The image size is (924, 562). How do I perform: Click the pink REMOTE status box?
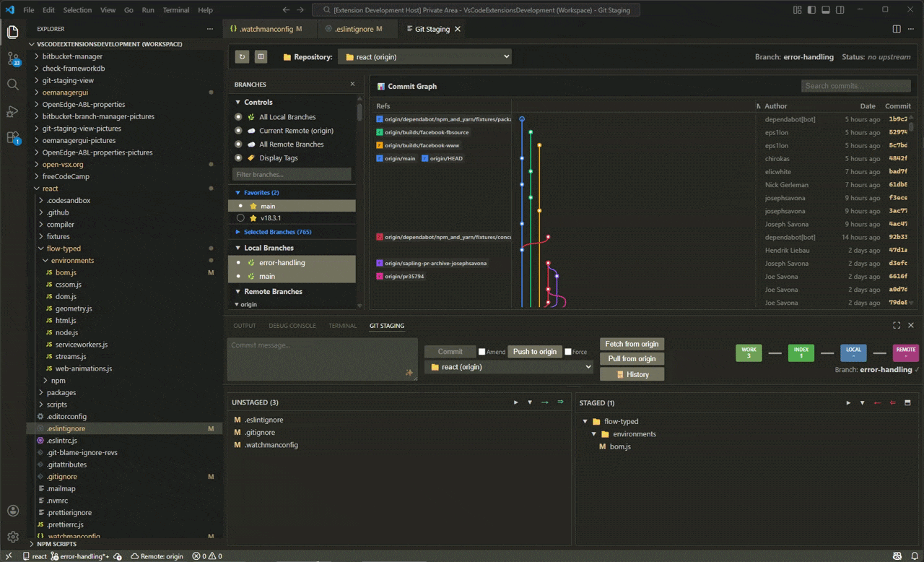[905, 353]
